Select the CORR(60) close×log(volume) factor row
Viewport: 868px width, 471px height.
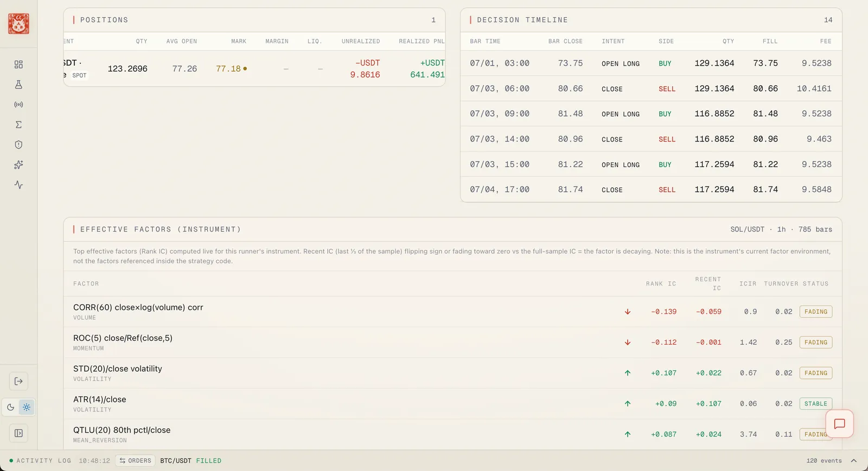click(452, 312)
